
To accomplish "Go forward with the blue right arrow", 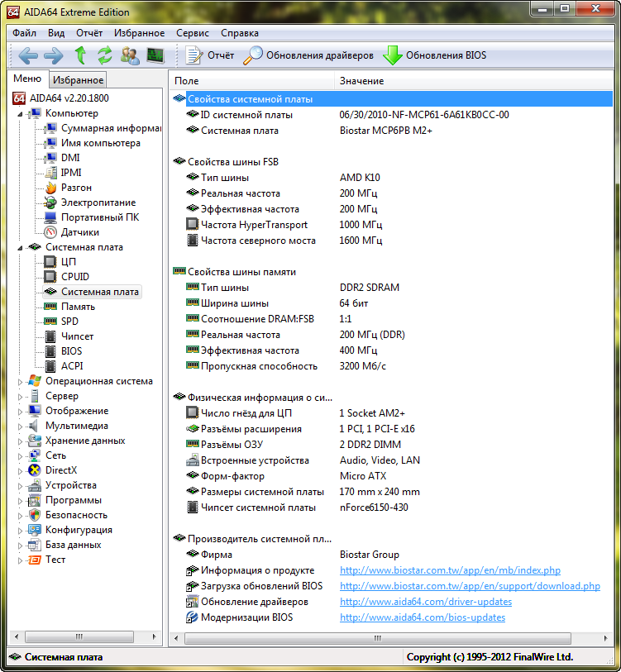I will [54, 55].
